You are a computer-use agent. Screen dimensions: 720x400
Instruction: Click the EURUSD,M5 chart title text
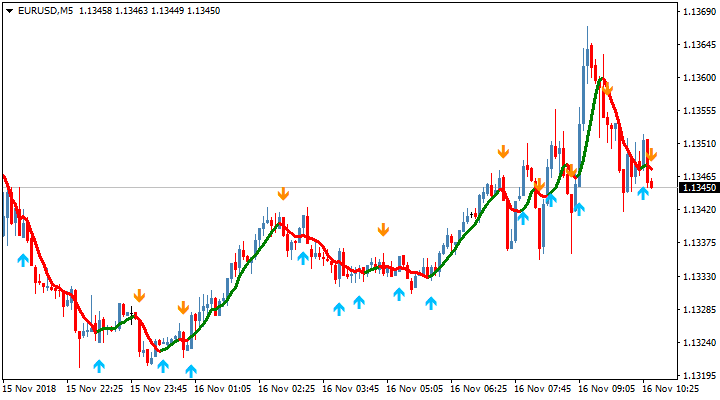pos(45,11)
